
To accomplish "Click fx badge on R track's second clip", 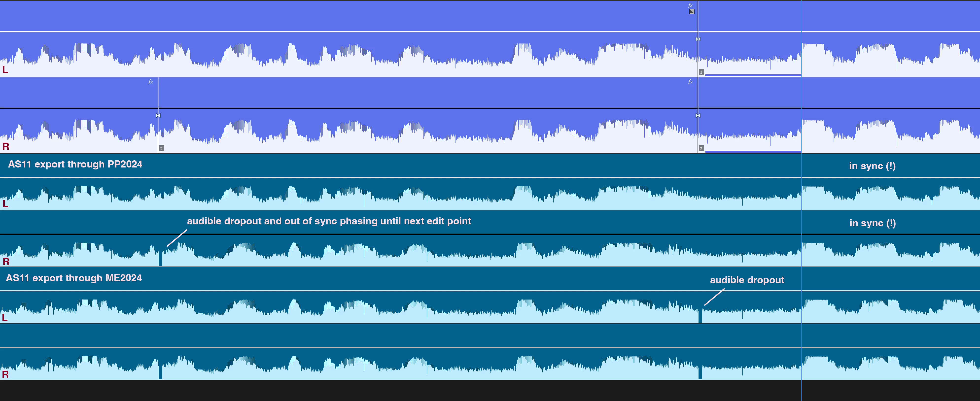I will [690, 82].
